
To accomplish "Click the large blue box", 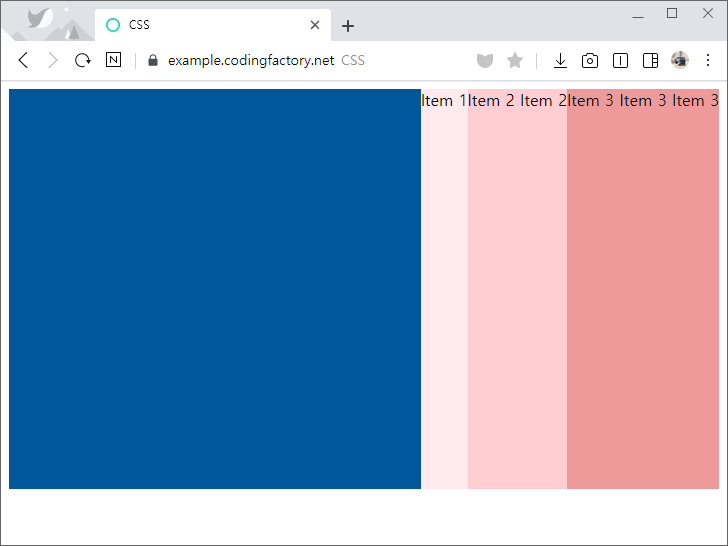I will pos(215,289).
